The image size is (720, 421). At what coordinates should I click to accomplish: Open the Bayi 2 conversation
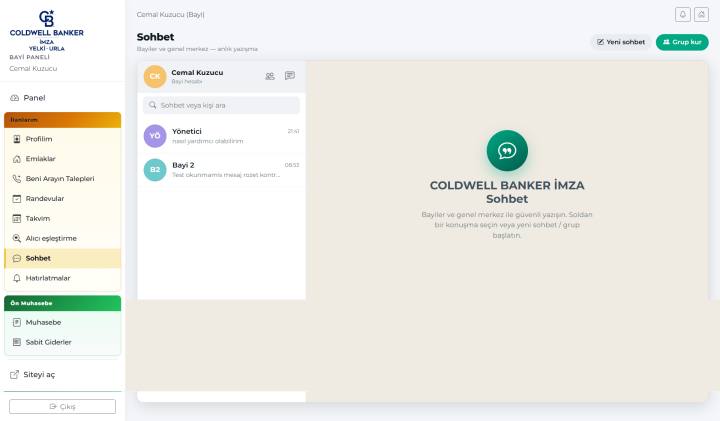tap(221, 170)
